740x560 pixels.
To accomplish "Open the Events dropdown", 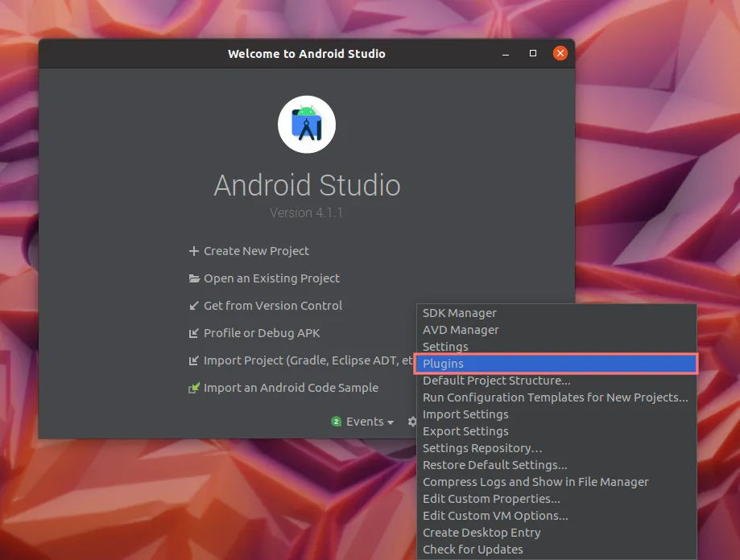I will (370, 422).
